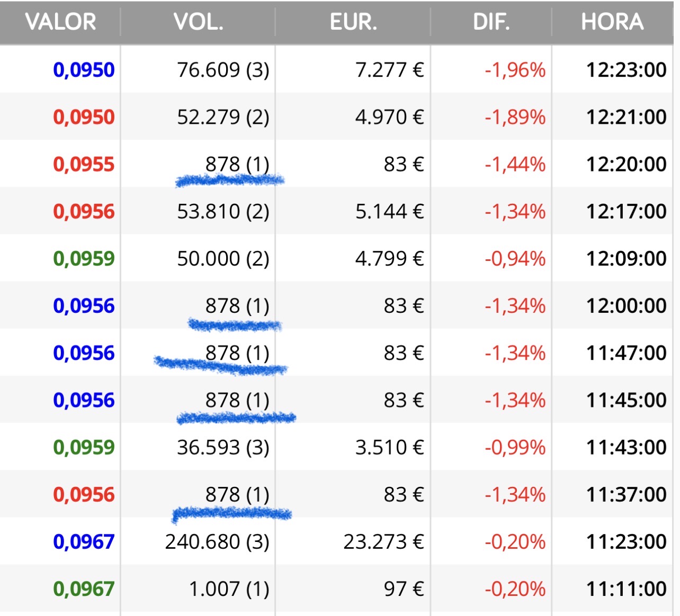Select volume 76.609 (3) cell
This screenshot has height=616, width=680.
[223, 70]
